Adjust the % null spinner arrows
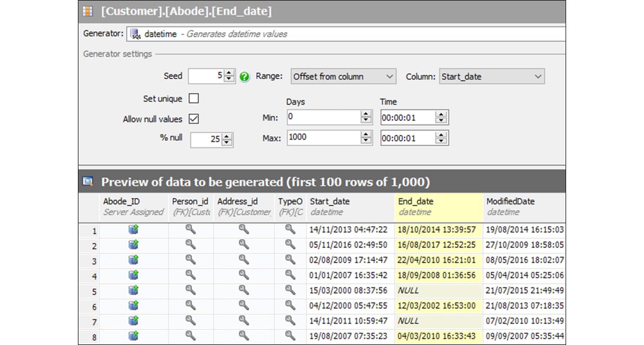 point(227,140)
